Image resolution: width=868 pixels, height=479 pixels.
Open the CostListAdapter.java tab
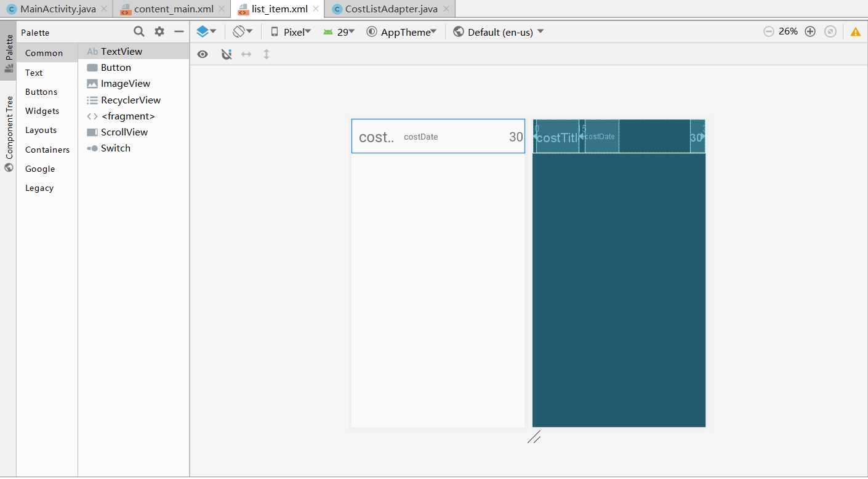(391, 9)
